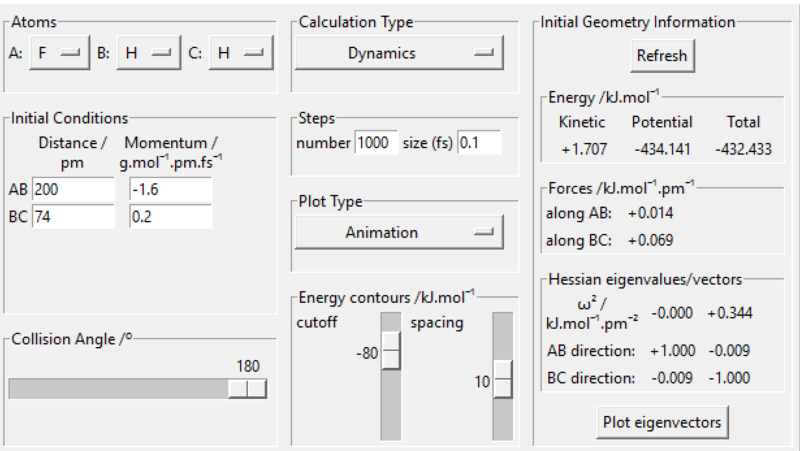This screenshot has height=451, width=800.
Task: Click the energy contours cutoff slider handle
Action: 391,352
